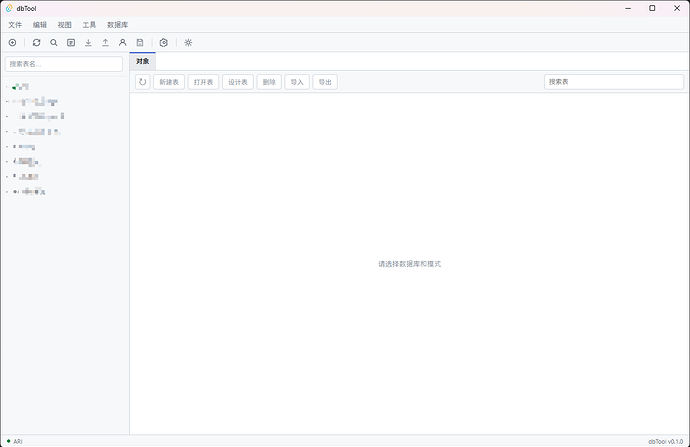690x447 pixels.
Task: Click the reload icon beside 新建表
Action: [x=143, y=82]
